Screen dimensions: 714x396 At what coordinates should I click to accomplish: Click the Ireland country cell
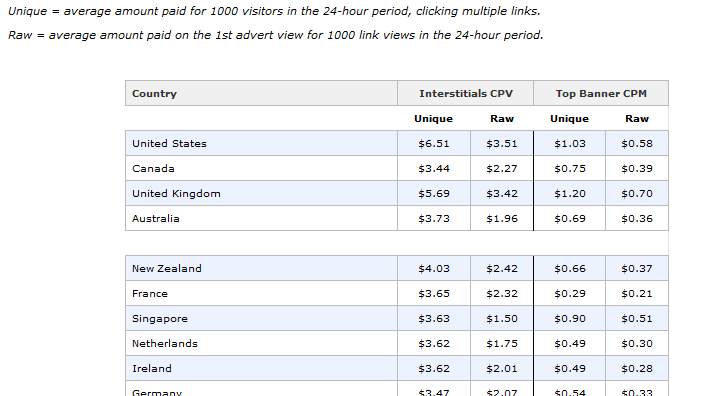pos(261,369)
